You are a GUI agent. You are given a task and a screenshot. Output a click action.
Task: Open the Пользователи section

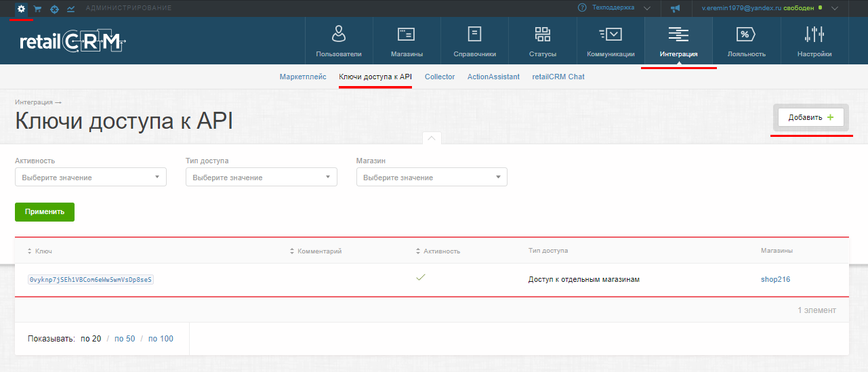339,41
